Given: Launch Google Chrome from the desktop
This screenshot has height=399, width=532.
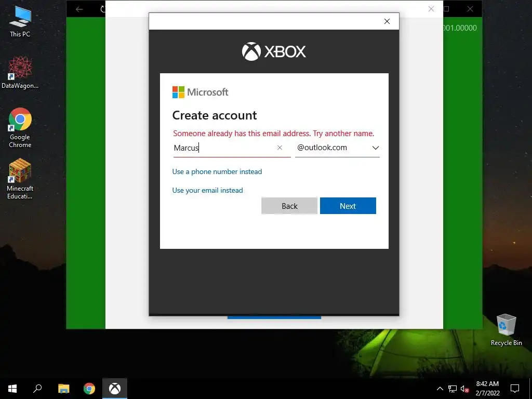Looking at the screenshot, I should pos(20,128).
